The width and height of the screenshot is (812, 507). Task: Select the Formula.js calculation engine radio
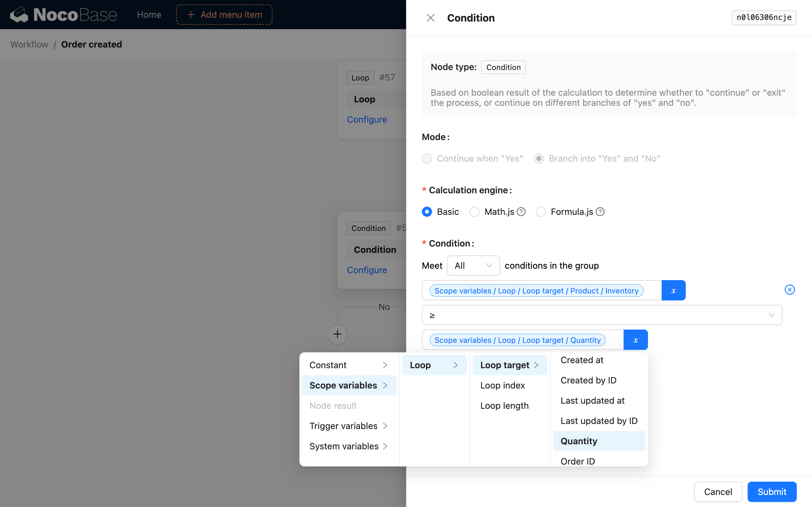[x=540, y=212]
